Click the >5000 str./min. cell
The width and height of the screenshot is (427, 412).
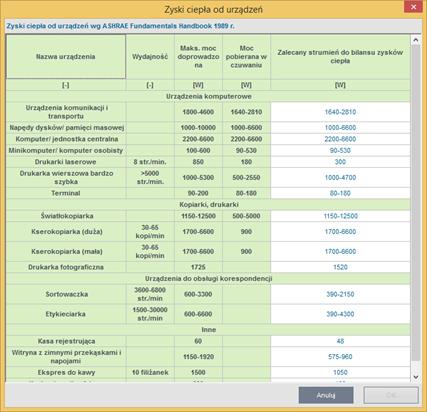[x=150, y=177]
